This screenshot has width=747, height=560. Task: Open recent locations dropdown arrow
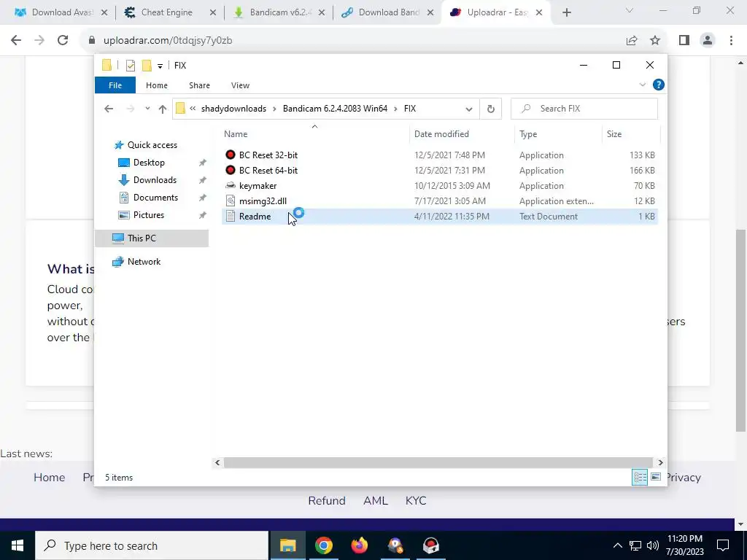click(147, 109)
